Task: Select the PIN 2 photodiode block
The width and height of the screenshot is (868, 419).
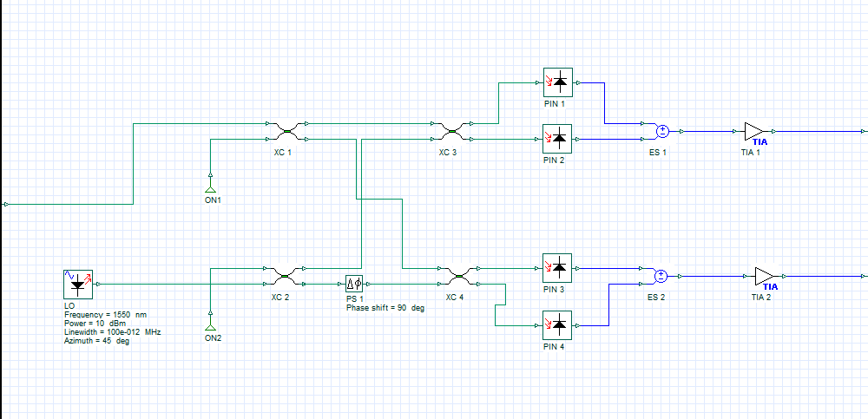Action: coord(558,138)
